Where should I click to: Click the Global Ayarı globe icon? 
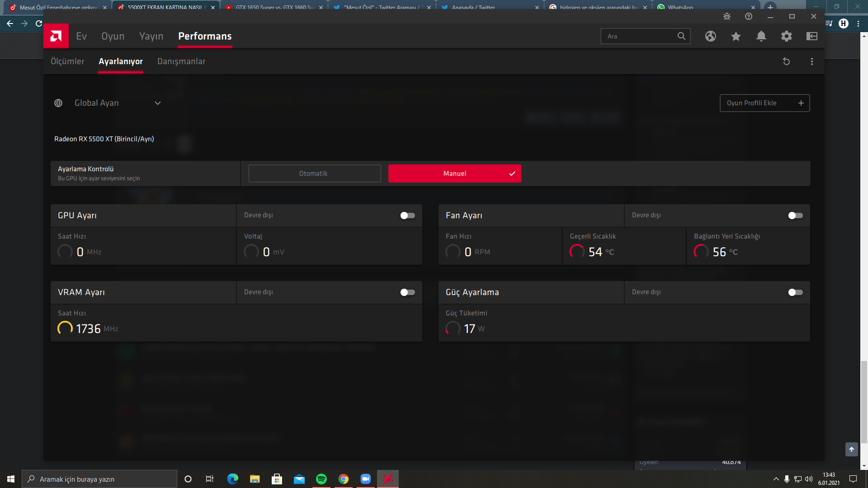point(58,103)
